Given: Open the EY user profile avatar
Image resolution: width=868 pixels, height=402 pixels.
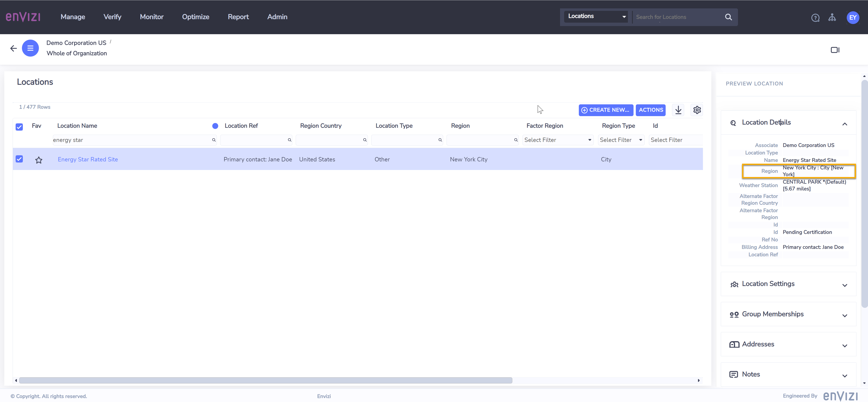Looking at the screenshot, I should [853, 17].
